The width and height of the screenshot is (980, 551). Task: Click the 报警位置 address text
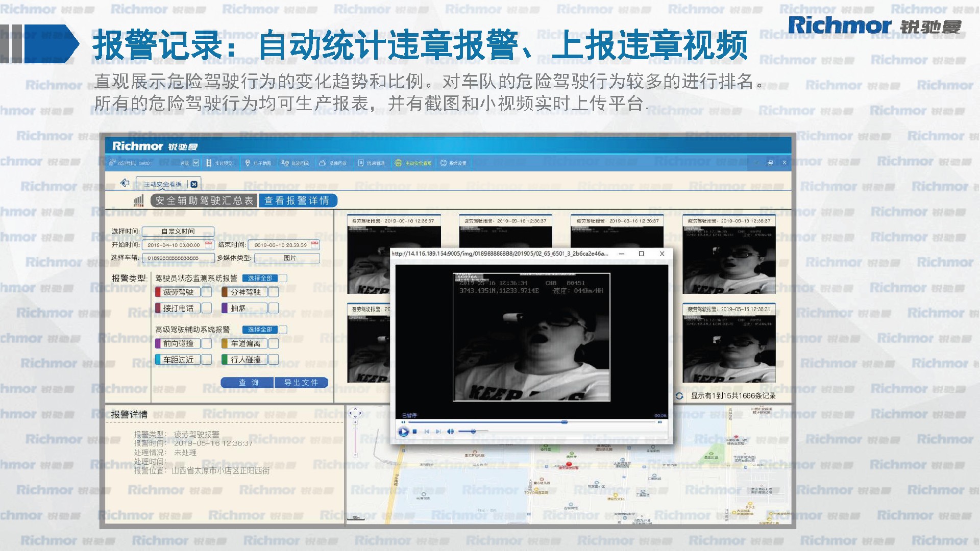click(220, 470)
